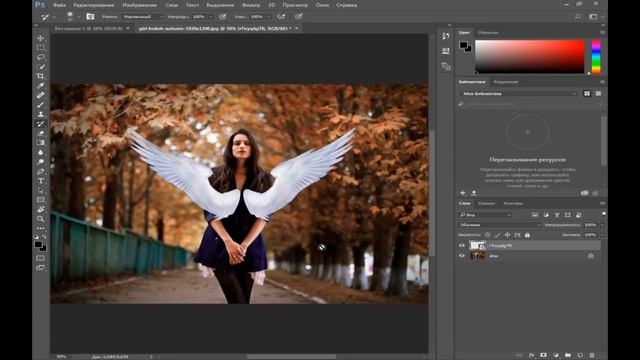This screenshot has width=640, height=360.
Task: Select the Hand tool
Action: click(40, 209)
